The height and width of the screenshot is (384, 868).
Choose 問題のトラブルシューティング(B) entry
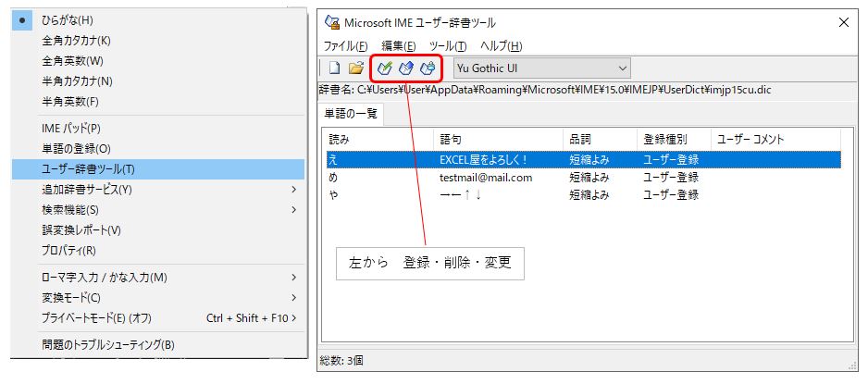click(x=157, y=345)
